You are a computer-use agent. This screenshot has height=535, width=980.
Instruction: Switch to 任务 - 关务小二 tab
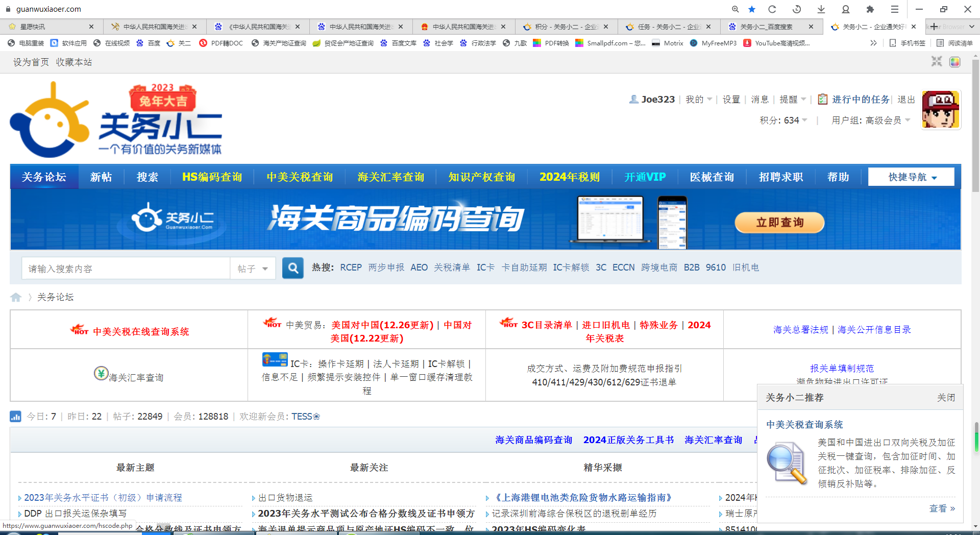coord(669,27)
